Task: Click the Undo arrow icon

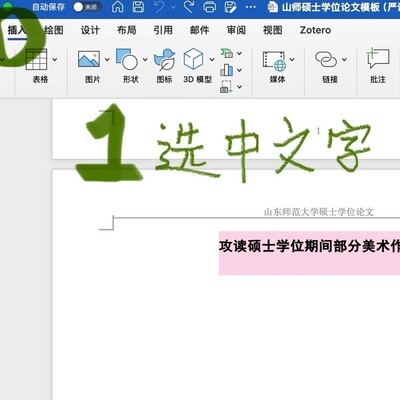Action: (x=160, y=7)
